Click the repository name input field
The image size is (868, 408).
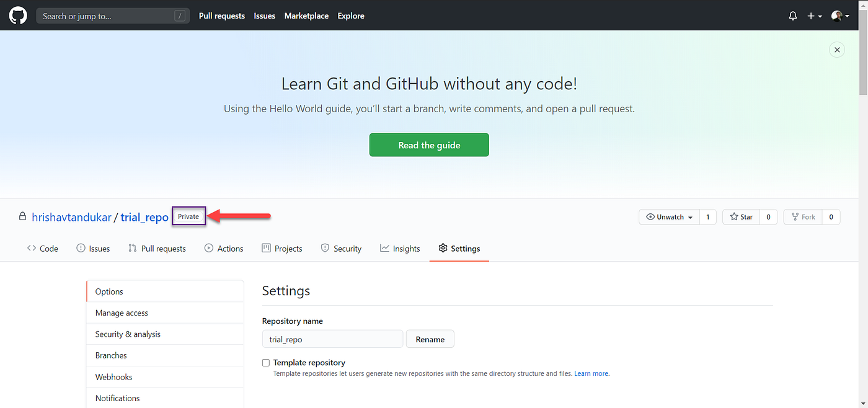pyautogui.click(x=332, y=339)
